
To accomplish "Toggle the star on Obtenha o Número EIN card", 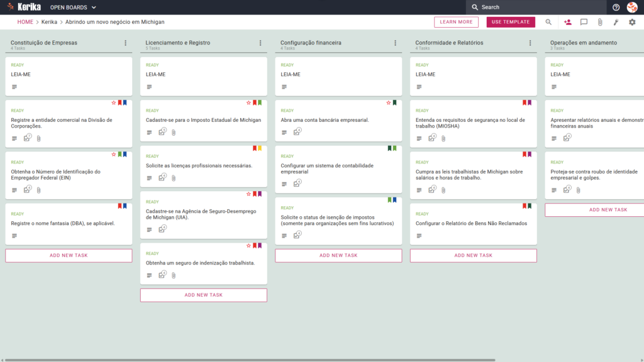I will 114,155.
